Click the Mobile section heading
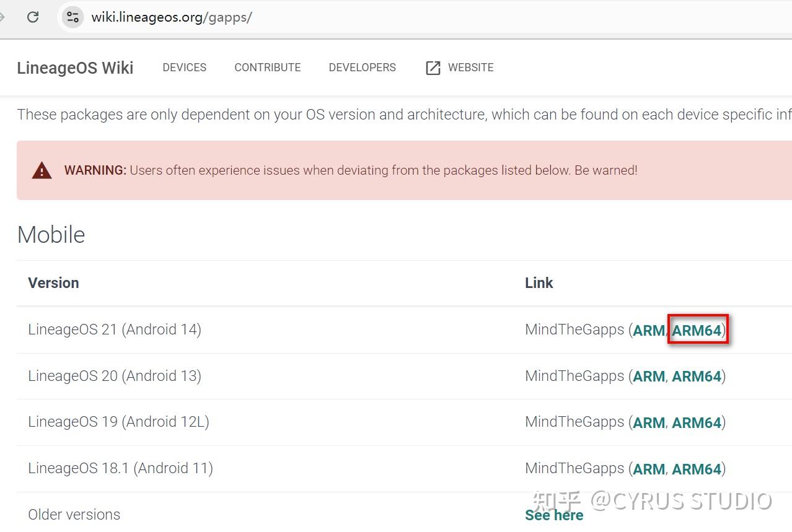The height and width of the screenshot is (532, 792). point(51,235)
